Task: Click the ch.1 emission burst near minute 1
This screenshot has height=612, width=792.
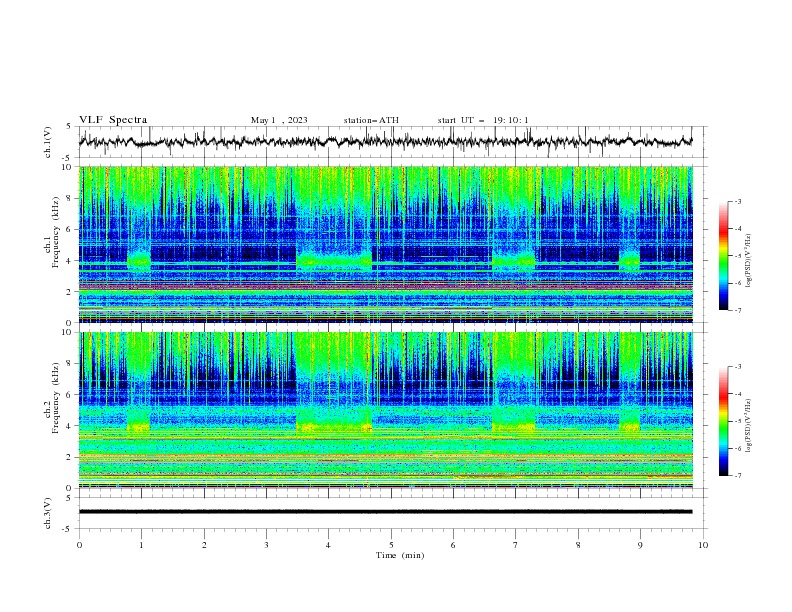Action: pyautogui.click(x=139, y=260)
